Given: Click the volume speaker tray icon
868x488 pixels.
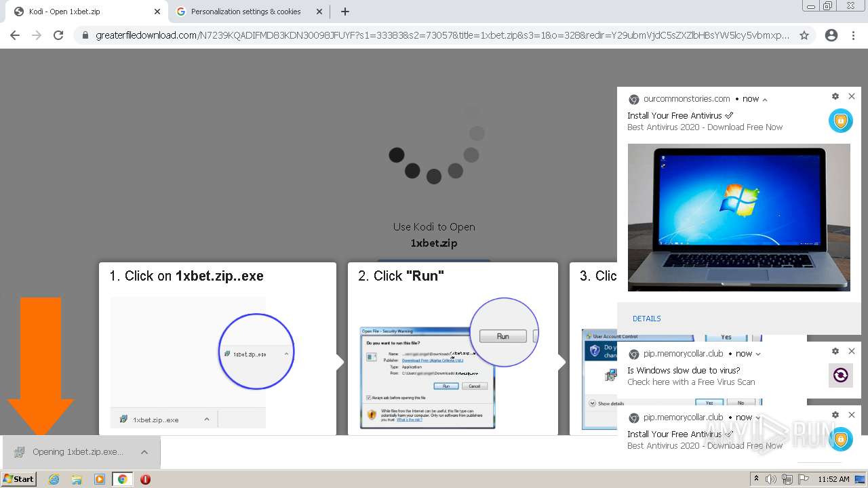Looking at the screenshot, I should tap(771, 479).
